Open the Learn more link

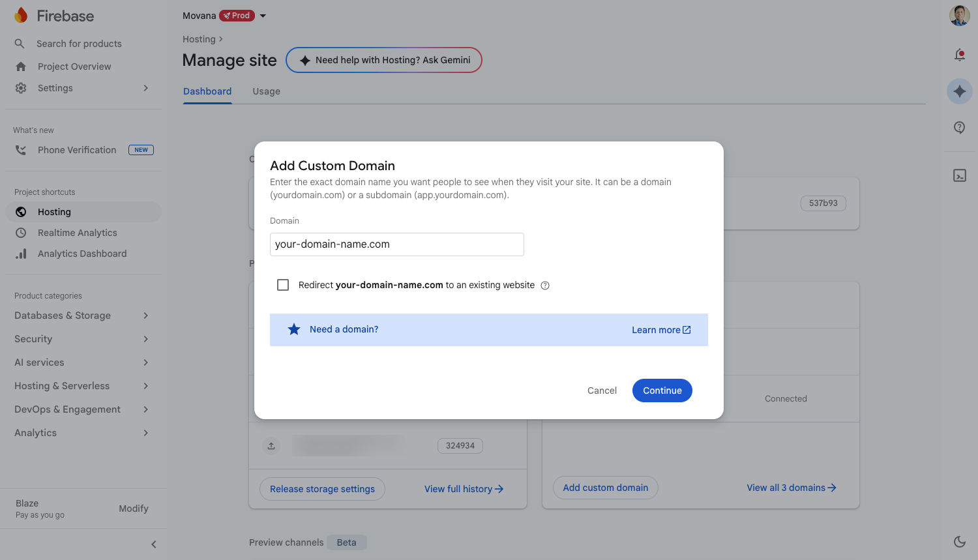coord(660,330)
